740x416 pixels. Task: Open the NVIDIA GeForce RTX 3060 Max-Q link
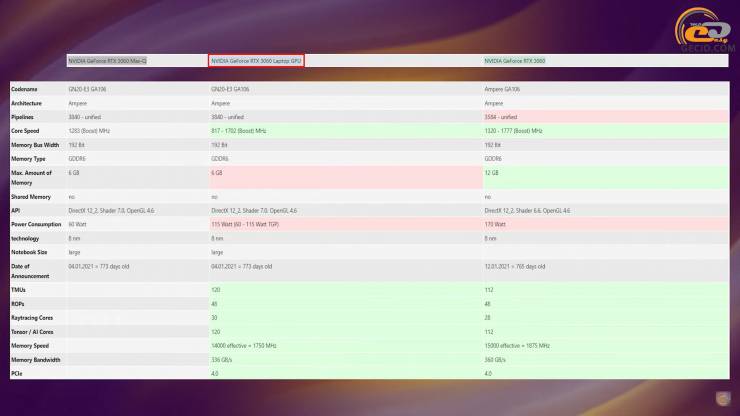point(107,61)
